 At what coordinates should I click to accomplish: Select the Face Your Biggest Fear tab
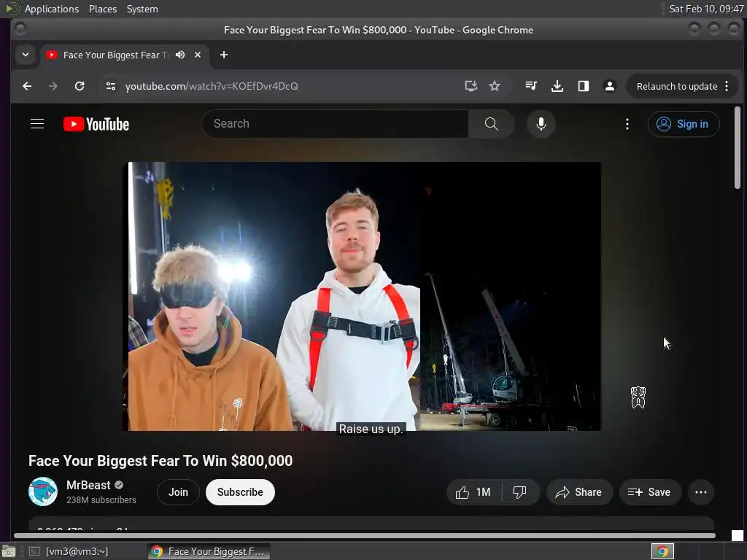coord(116,55)
